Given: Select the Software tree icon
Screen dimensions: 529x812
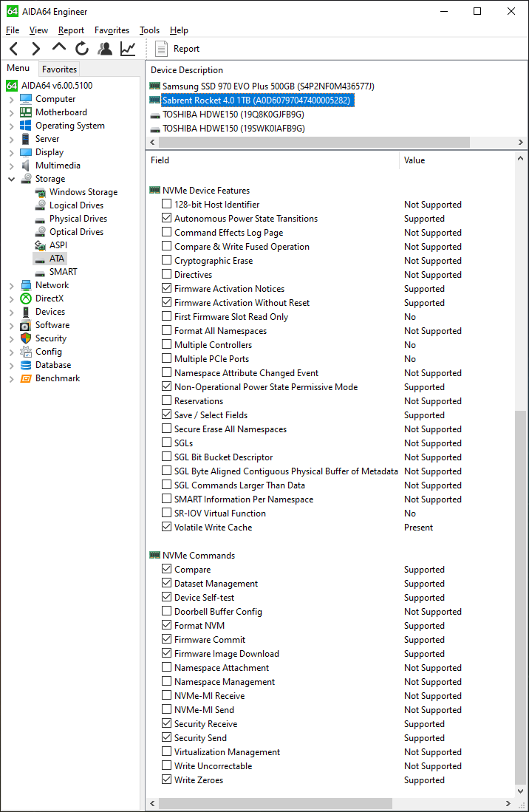Looking at the screenshot, I should tap(26, 325).
